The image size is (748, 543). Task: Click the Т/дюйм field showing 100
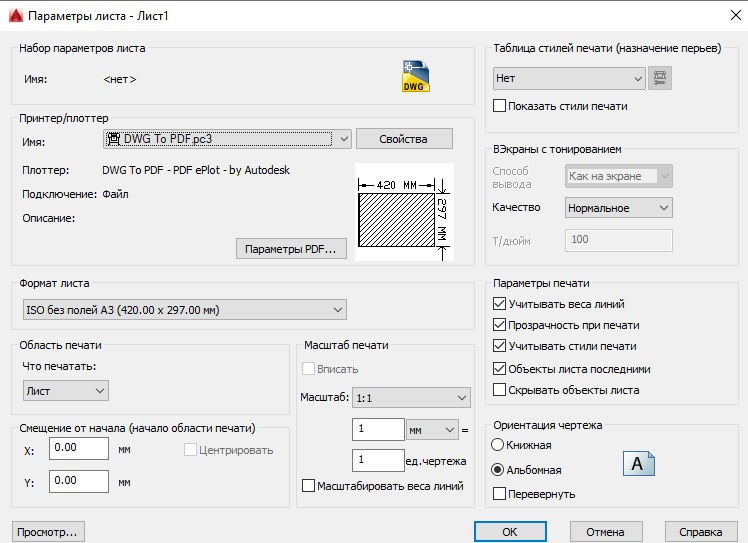[x=619, y=240]
